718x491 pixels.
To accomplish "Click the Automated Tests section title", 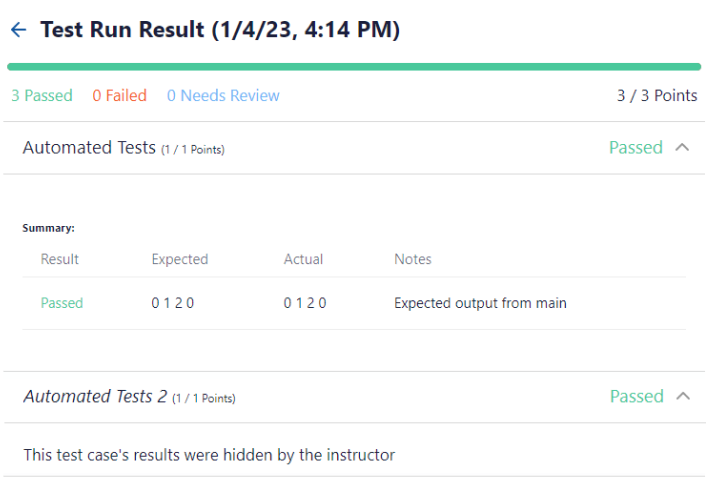I will pos(89,148).
